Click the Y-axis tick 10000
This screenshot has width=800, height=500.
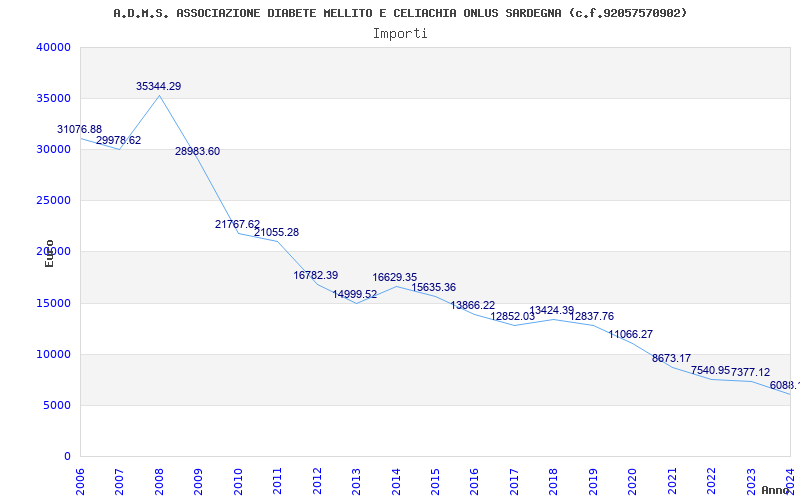click(x=53, y=355)
